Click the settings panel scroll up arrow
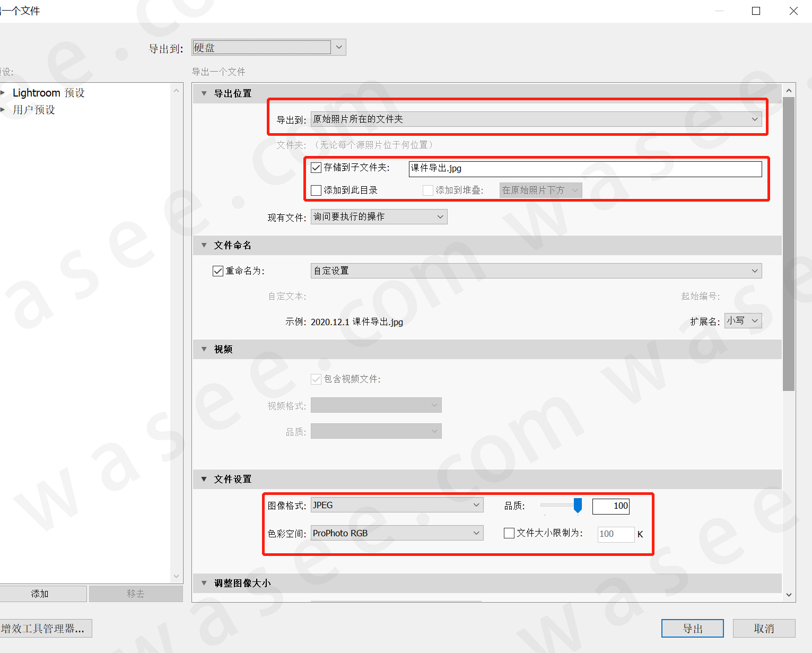812x653 pixels. [789, 91]
